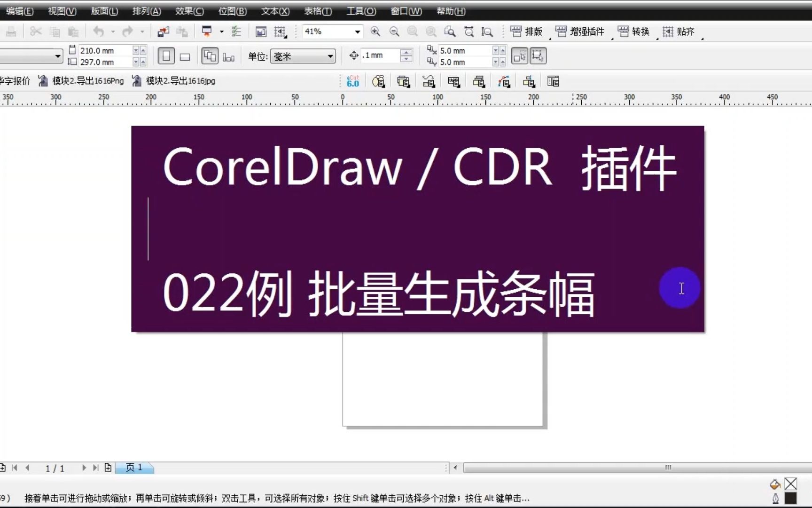
Task: Click Zoom to Page Height icon
Action: [x=487, y=32]
